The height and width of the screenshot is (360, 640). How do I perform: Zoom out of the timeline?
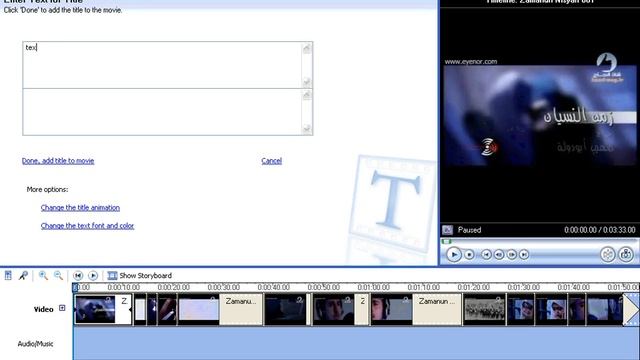click(x=58, y=276)
